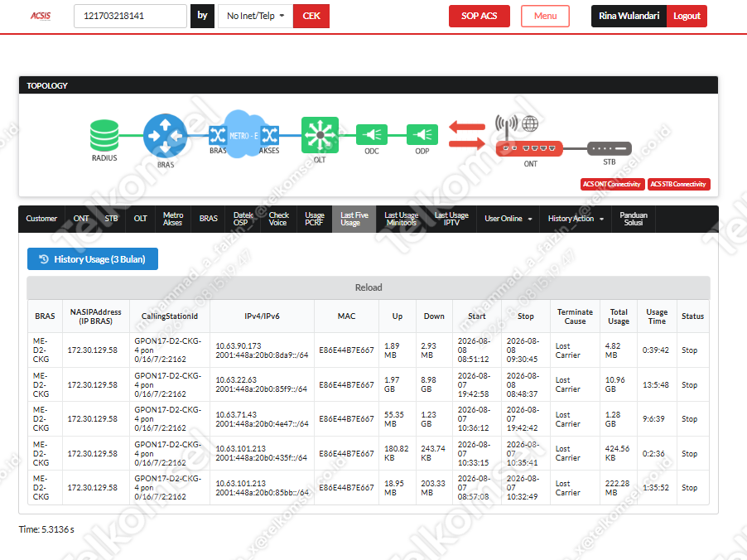Open the Last Usage IPTV tab

451,219
